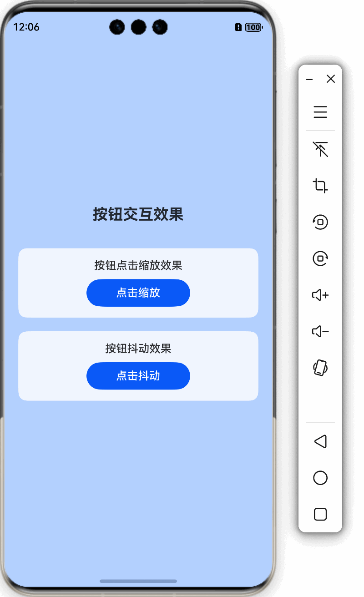Image resolution: width=364 pixels, height=597 pixels.
Task: Click the 点击缩放 button
Action: [138, 293]
